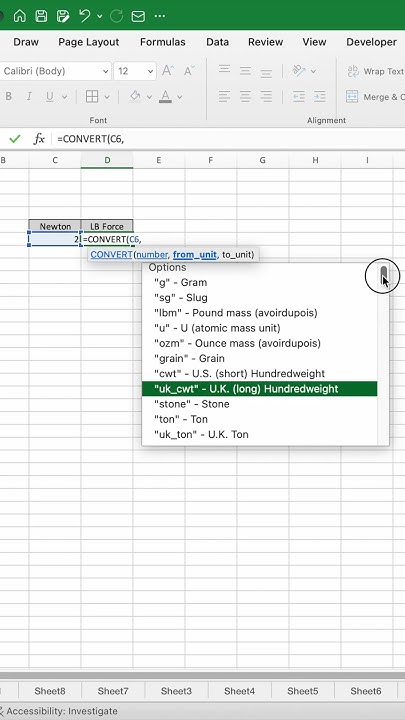Select the "sg" - Slug option
Screen dimensions: 405x720
tap(259, 298)
